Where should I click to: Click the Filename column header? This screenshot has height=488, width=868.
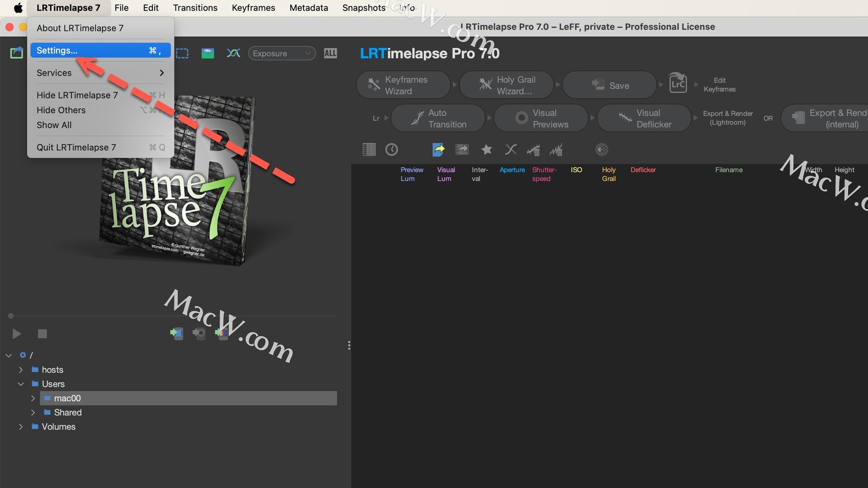click(x=729, y=170)
